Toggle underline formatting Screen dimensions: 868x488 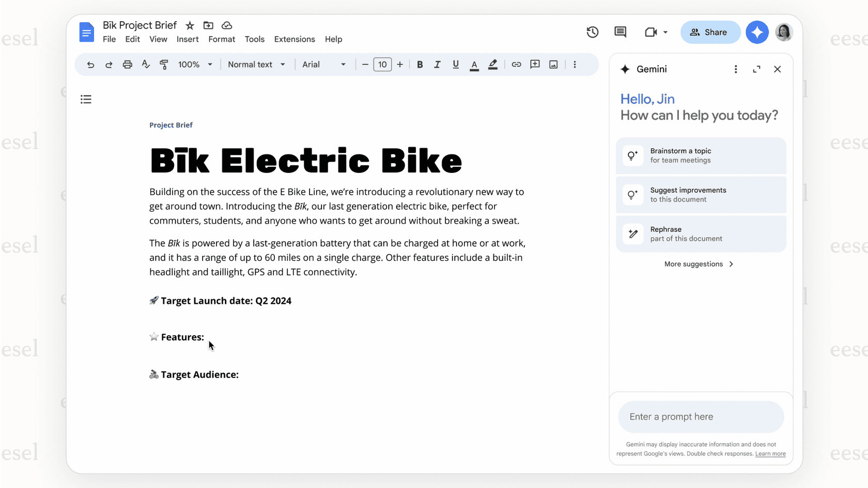[x=455, y=64]
